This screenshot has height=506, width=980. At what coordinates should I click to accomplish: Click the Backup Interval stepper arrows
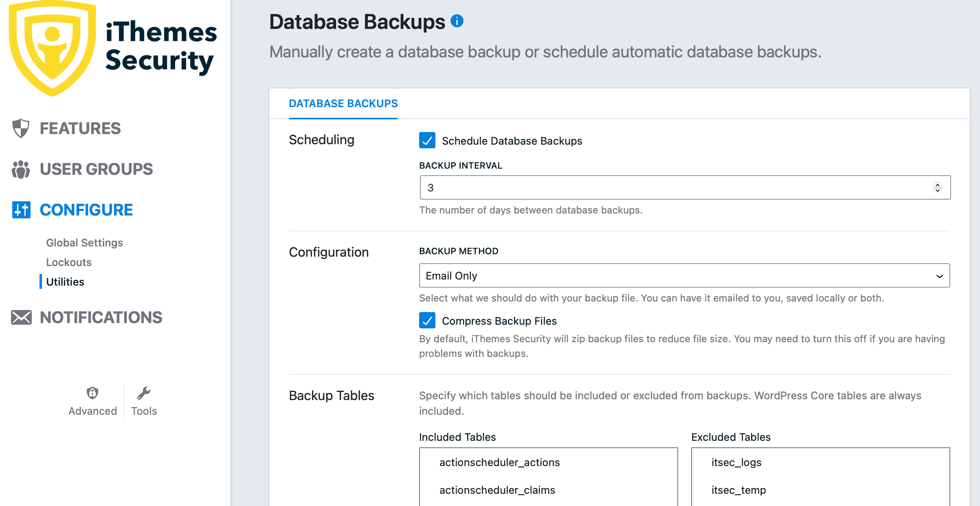pos(937,187)
